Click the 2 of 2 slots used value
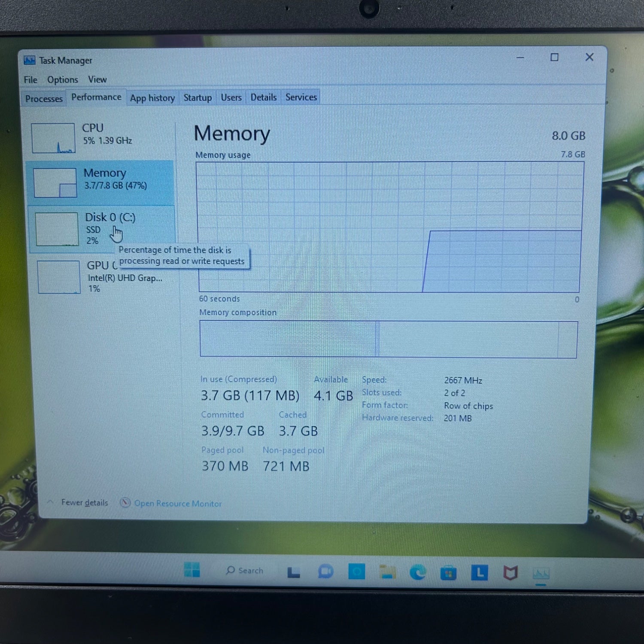This screenshot has width=644, height=644. tap(454, 393)
